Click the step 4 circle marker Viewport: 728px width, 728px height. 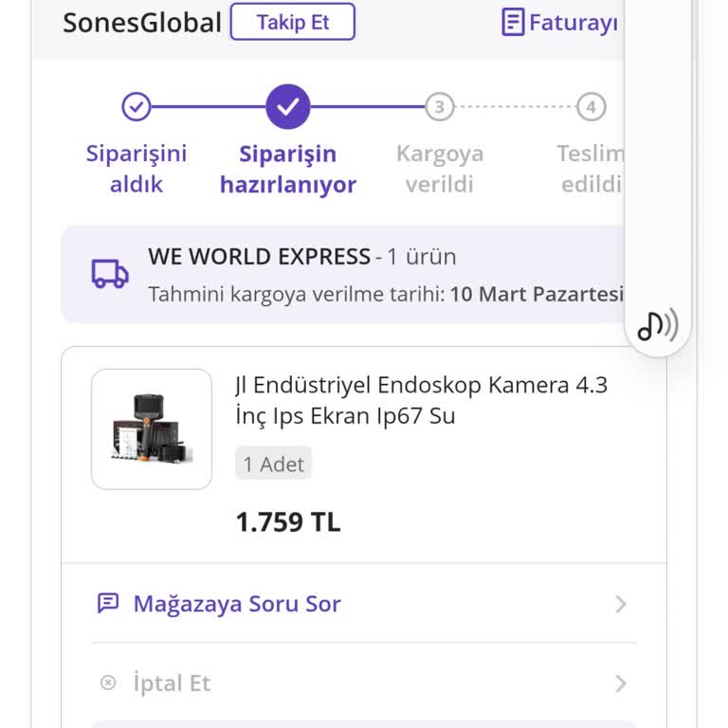tap(591, 107)
